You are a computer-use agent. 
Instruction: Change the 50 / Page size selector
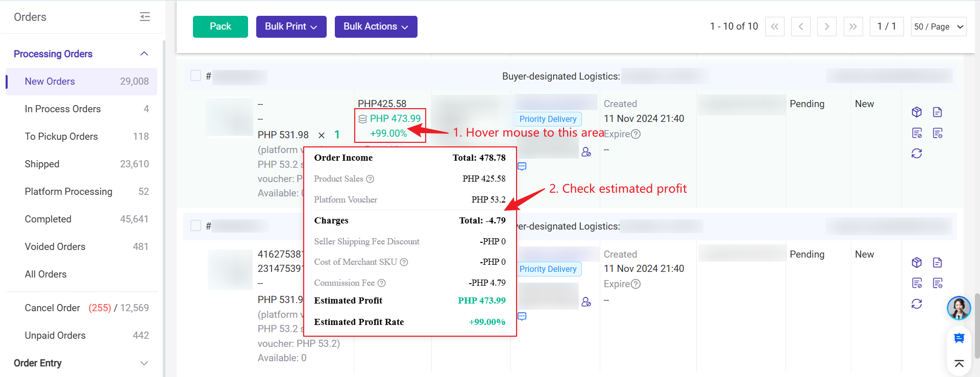[938, 27]
